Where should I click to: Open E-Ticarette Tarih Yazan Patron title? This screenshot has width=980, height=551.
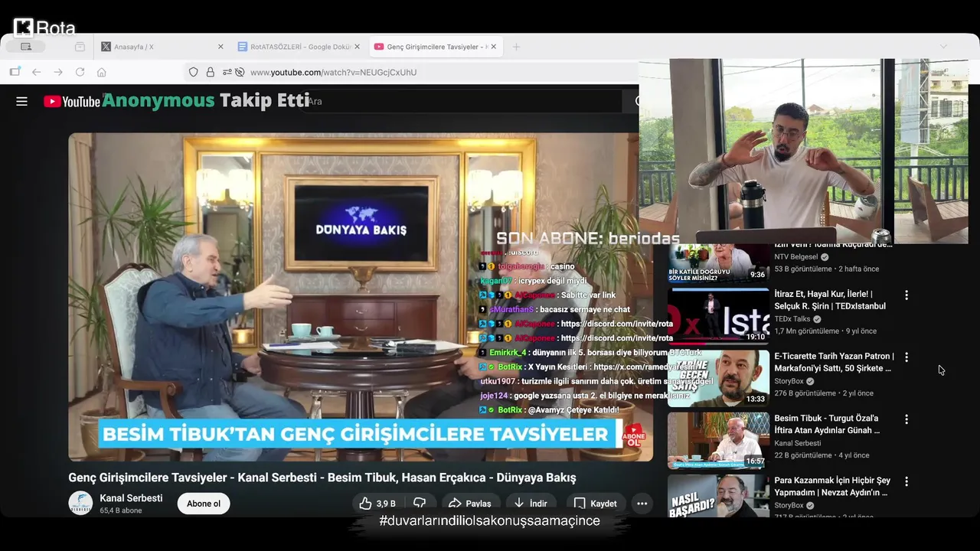pos(834,362)
